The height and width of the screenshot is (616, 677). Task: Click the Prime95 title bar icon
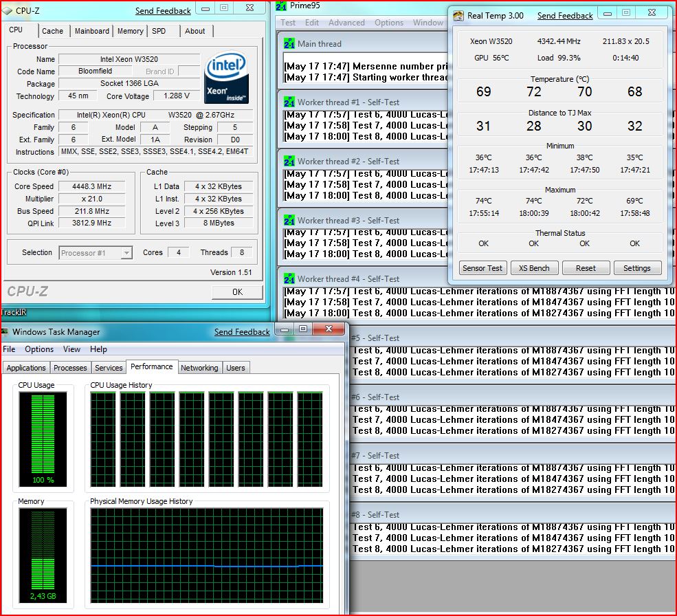281,6
